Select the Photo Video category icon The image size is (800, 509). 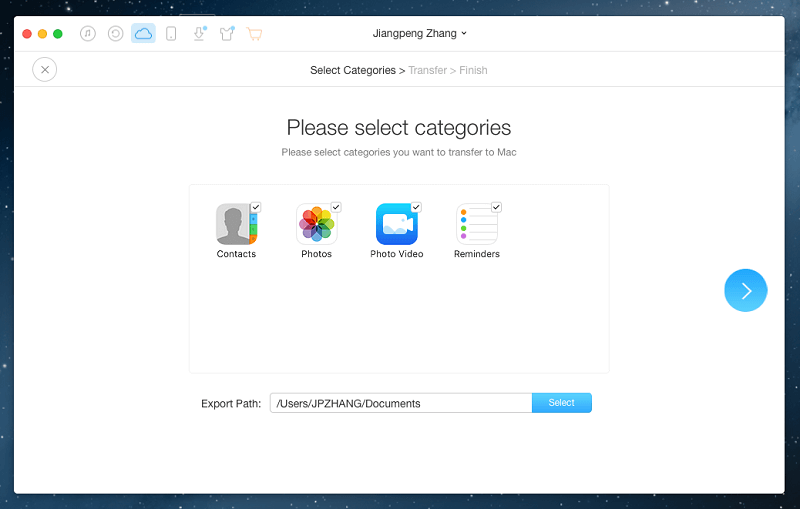coord(396,224)
